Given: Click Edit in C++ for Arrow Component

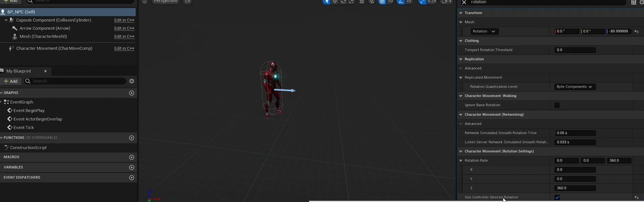Looking at the screenshot, I should coord(124,28).
